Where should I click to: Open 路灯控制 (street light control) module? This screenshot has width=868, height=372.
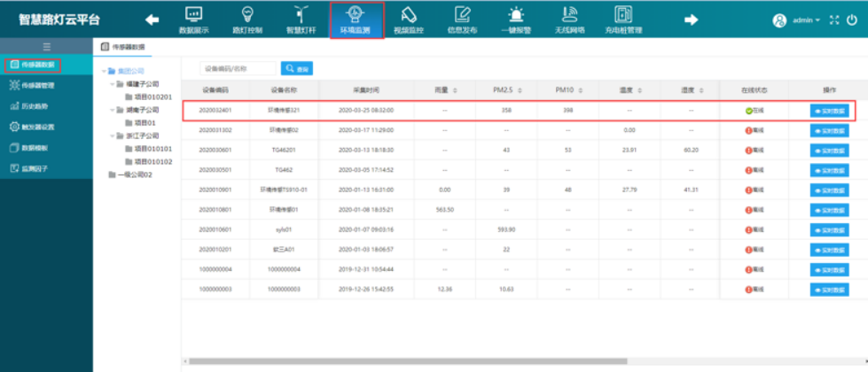(x=246, y=19)
